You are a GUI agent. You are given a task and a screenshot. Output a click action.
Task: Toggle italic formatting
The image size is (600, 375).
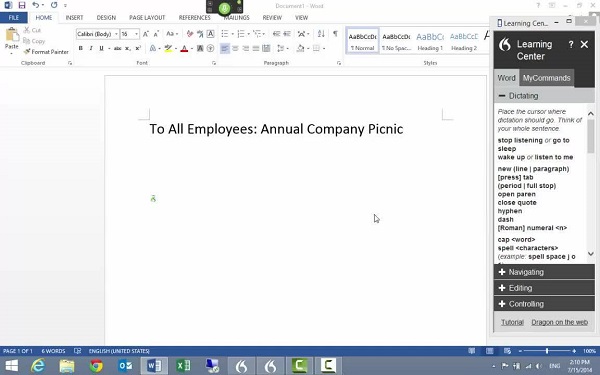[x=91, y=48]
